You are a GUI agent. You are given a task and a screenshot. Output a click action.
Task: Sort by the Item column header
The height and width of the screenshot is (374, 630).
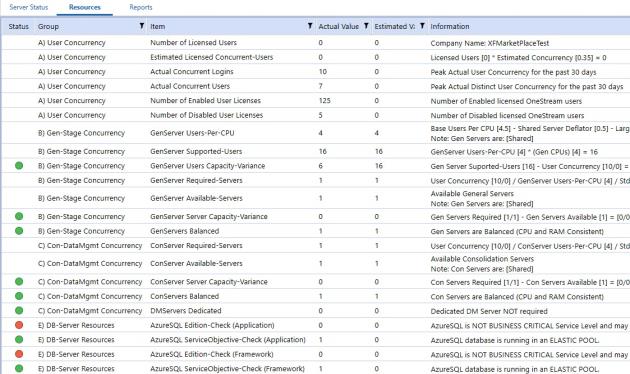click(x=158, y=27)
